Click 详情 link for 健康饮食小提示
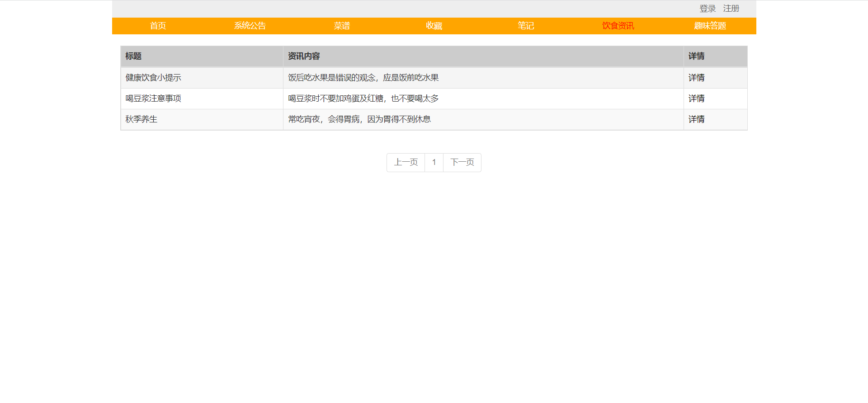Image resolution: width=868 pixels, height=403 pixels. (696, 78)
